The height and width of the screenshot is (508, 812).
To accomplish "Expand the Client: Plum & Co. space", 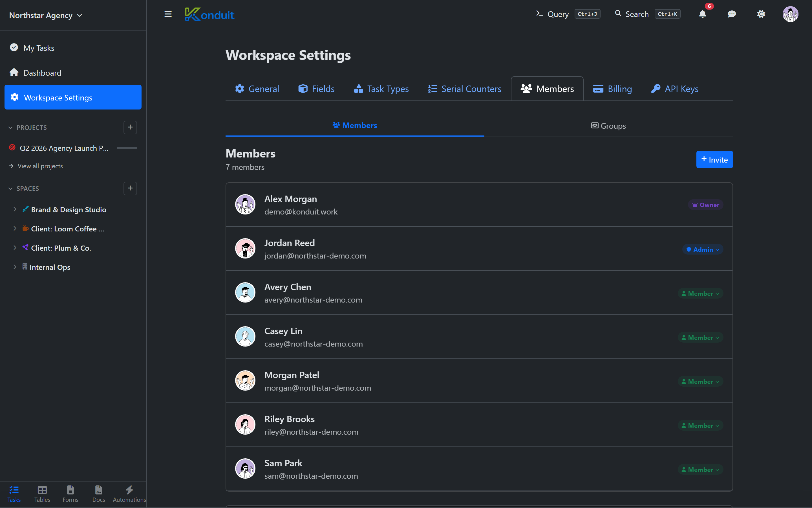I will [15, 248].
